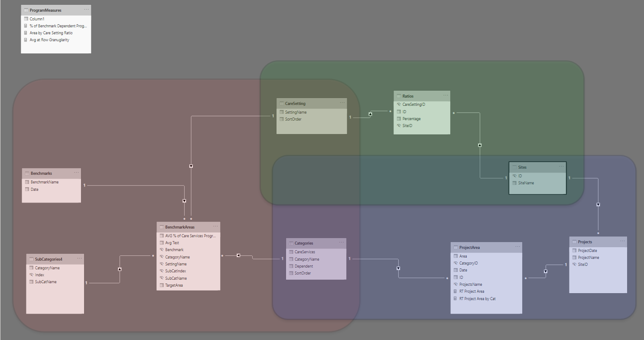The image size is (644, 340).
Task: Open more options for ProgramMeasures table
Action: click(x=87, y=10)
